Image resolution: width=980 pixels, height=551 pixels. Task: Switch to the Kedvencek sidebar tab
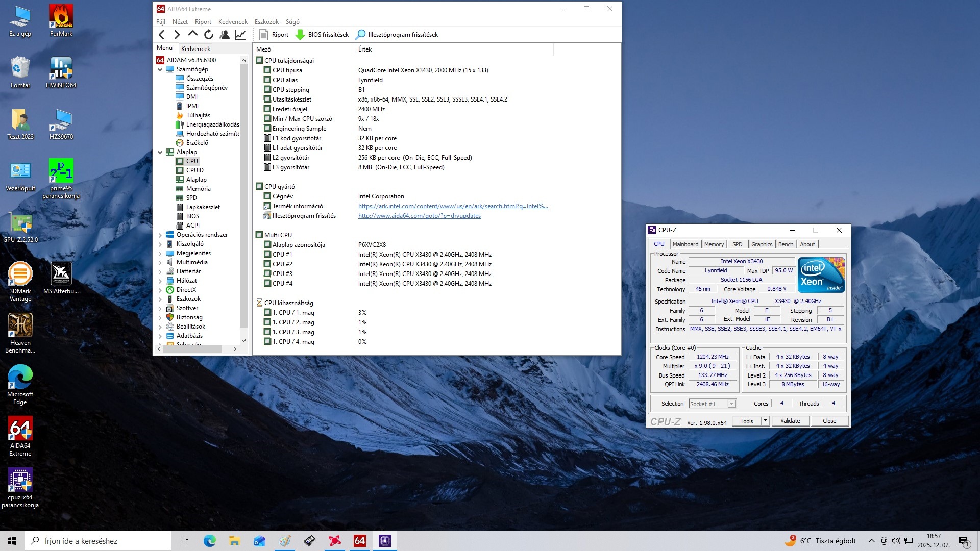pos(195,49)
